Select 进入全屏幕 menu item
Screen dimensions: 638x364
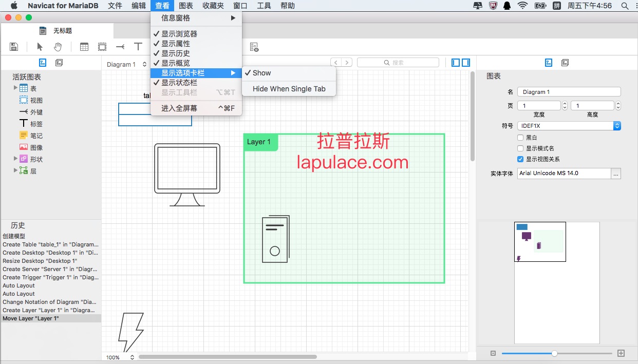coord(196,108)
